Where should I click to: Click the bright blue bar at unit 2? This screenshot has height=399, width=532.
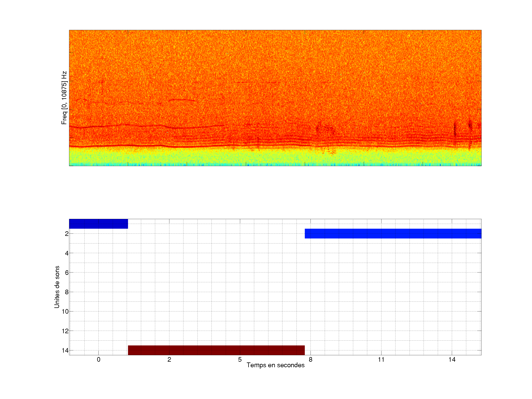coord(393,233)
